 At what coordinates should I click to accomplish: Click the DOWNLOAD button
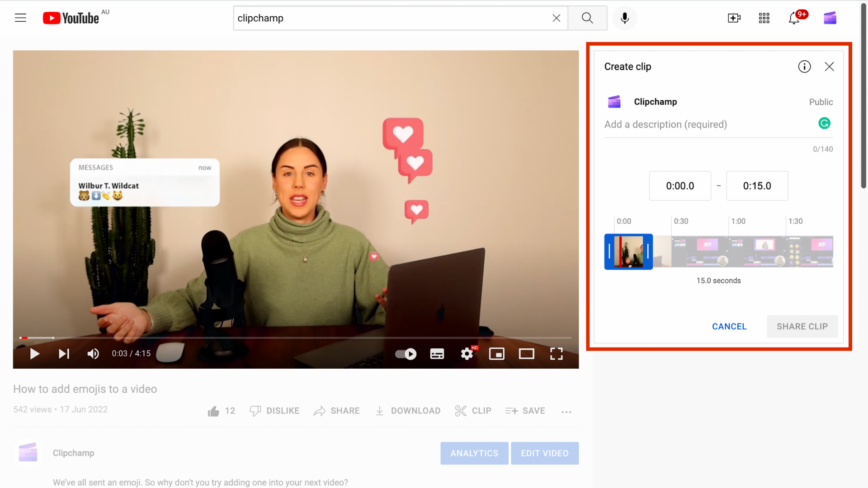pyautogui.click(x=408, y=411)
